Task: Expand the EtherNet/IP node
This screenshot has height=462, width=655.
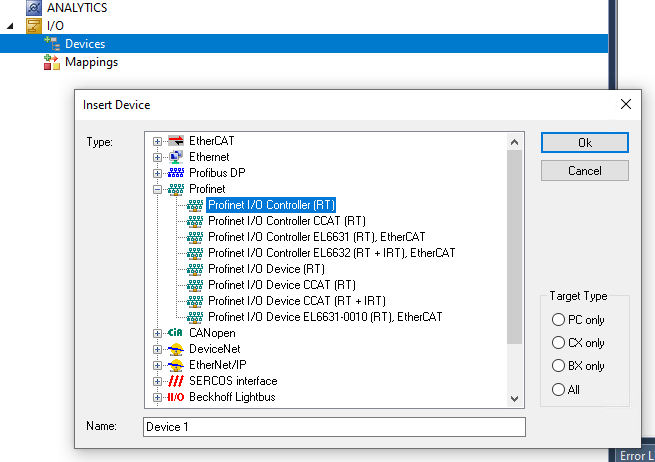Action: [x=157, y=365]
